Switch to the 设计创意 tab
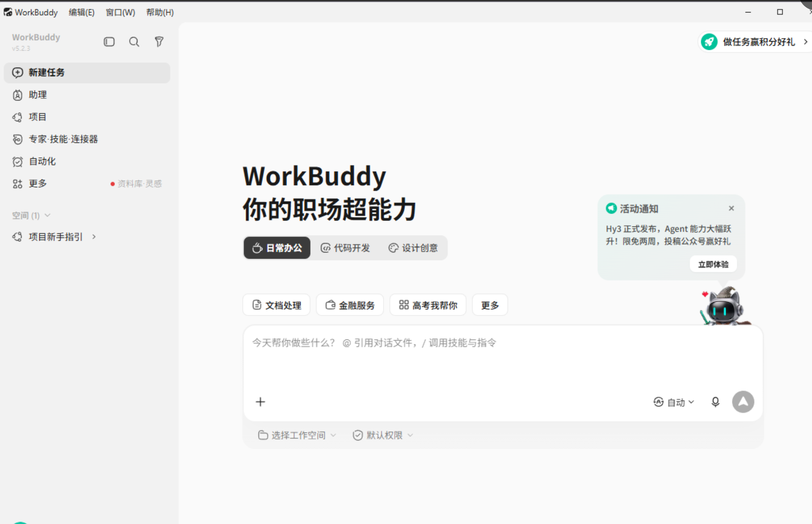Image resolution: width=812 pixels, height=524 pixels. pos(413,248)
